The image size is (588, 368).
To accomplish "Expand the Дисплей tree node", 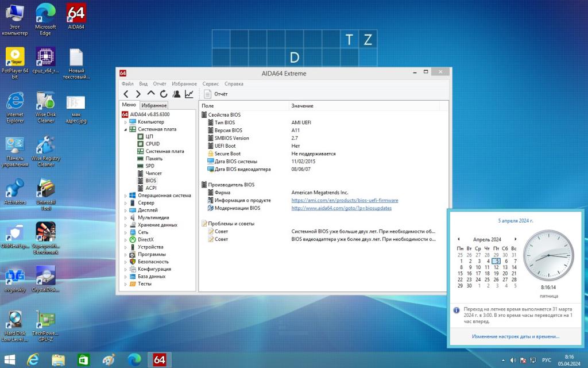I will (x=126, y=210).
